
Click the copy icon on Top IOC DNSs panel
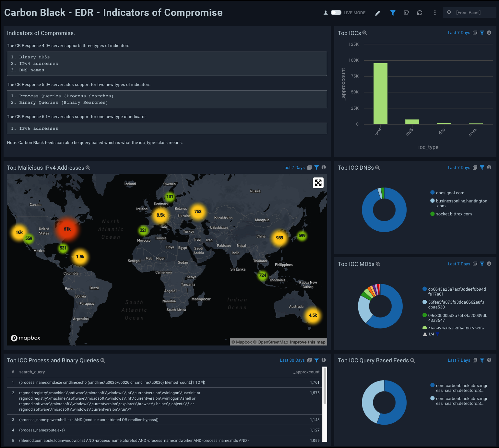tap(475, 168)
